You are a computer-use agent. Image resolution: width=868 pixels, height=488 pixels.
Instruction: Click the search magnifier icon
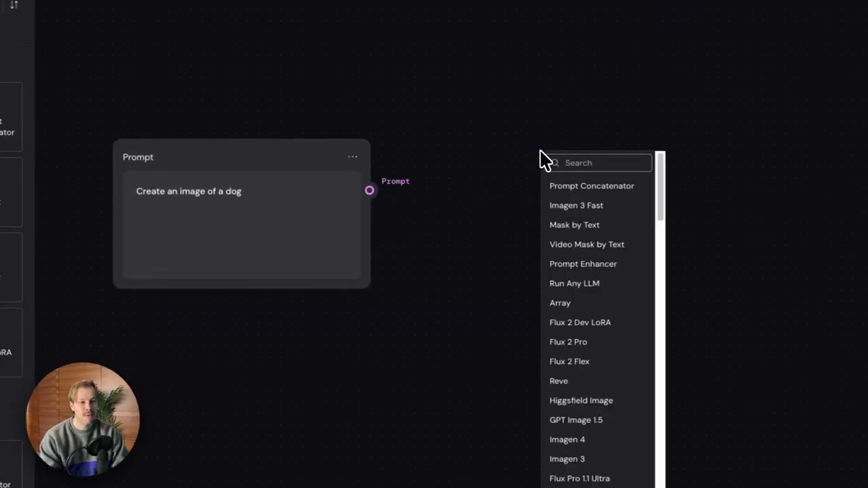(x=555, y=163)
